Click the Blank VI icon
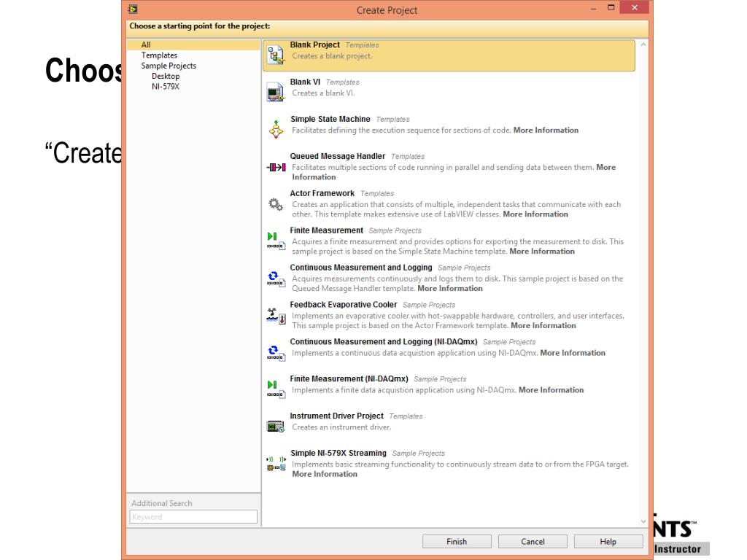Screen dimensions: 747x560 point(275,92)
